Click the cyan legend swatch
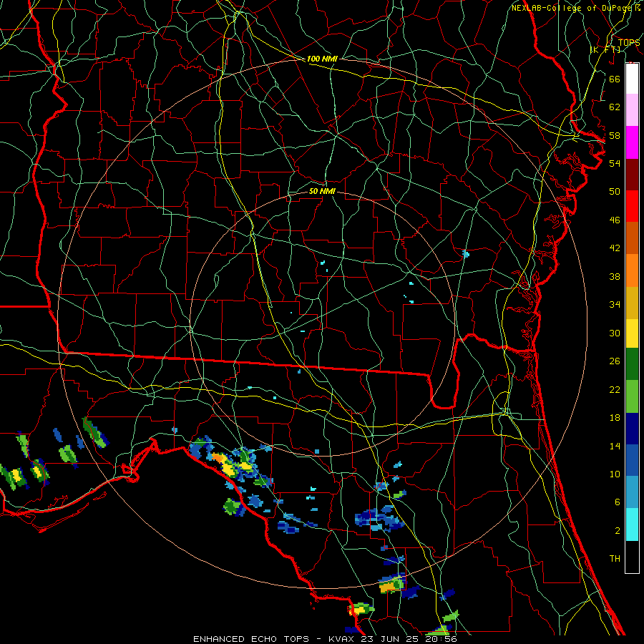The height and width of the screenshot is (644, 644). click(x=632, y=525)
